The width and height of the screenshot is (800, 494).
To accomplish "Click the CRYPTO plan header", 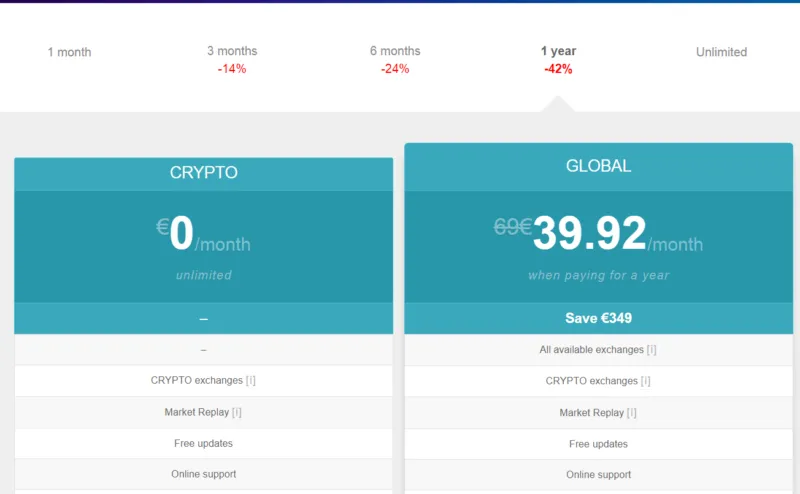I will [203, 172].
